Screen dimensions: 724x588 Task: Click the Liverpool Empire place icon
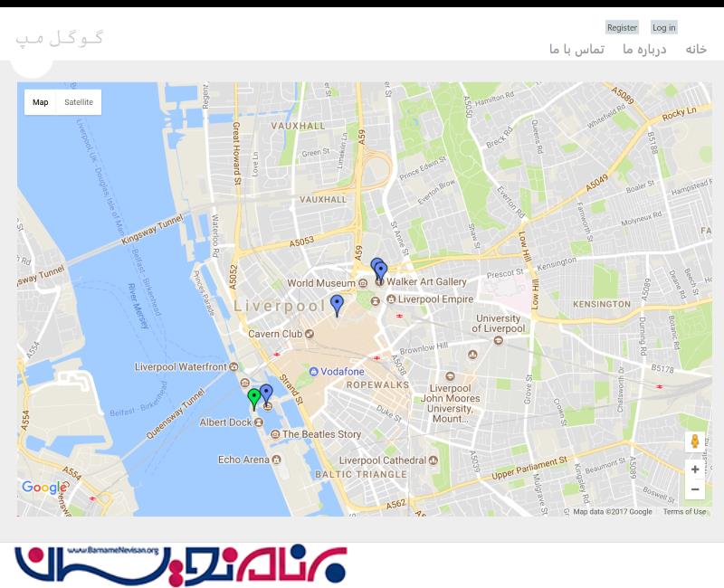click(391, 299)
